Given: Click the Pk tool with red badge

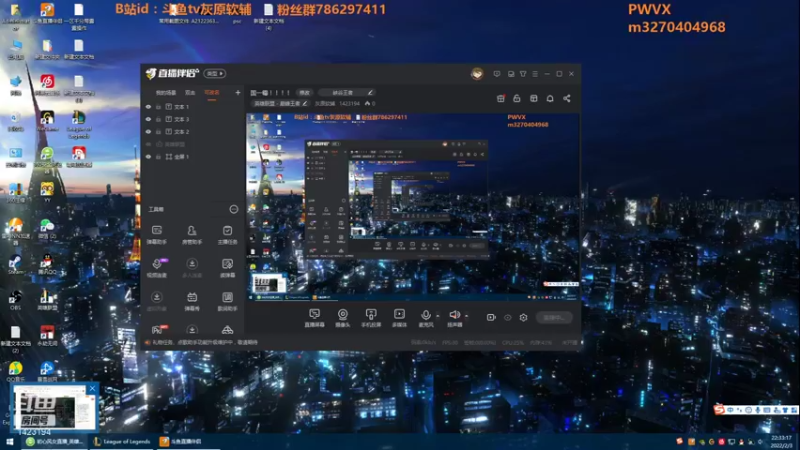Looking at the screenshot, I should click(159, 330).
